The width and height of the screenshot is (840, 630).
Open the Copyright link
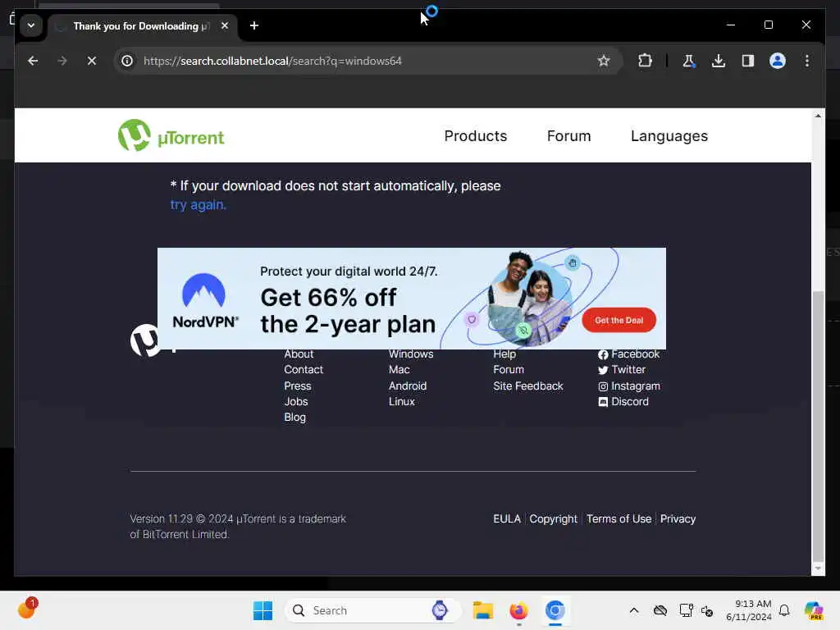pyautogui.click(x=553, y=518)
